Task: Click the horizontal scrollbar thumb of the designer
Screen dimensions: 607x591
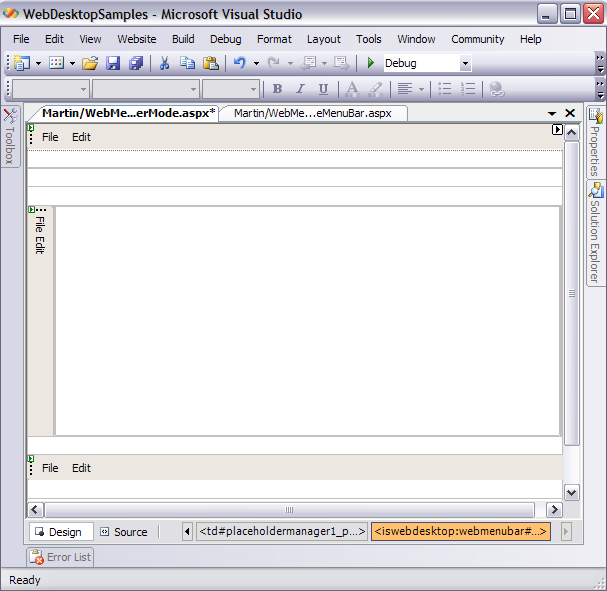Action: pos(290,510)
